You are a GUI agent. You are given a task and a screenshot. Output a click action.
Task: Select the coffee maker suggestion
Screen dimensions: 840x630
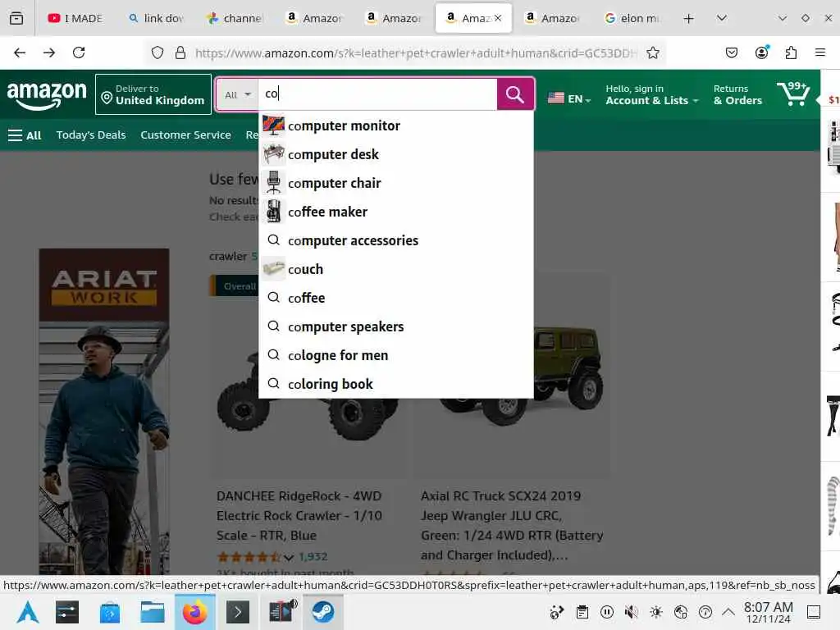tap(396, 212)
